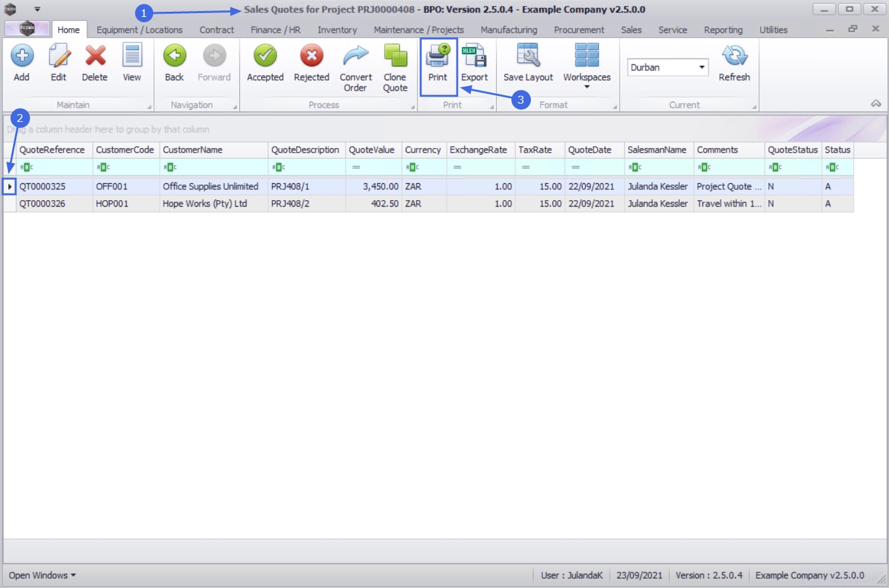Open Process group dialog launcher
The width and height of the screenshot is (889, 588).
click(413, 107)
